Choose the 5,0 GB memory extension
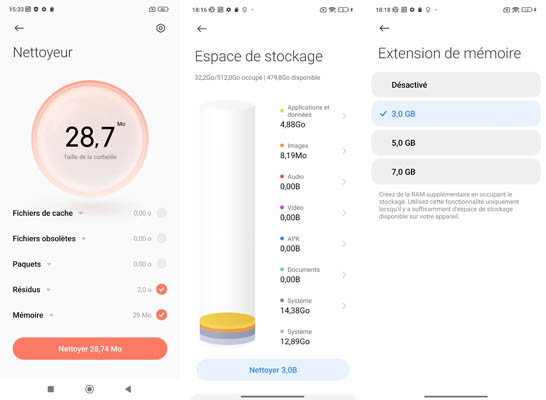The width and height of the screenshot is (546, 400). coord(456,143)
